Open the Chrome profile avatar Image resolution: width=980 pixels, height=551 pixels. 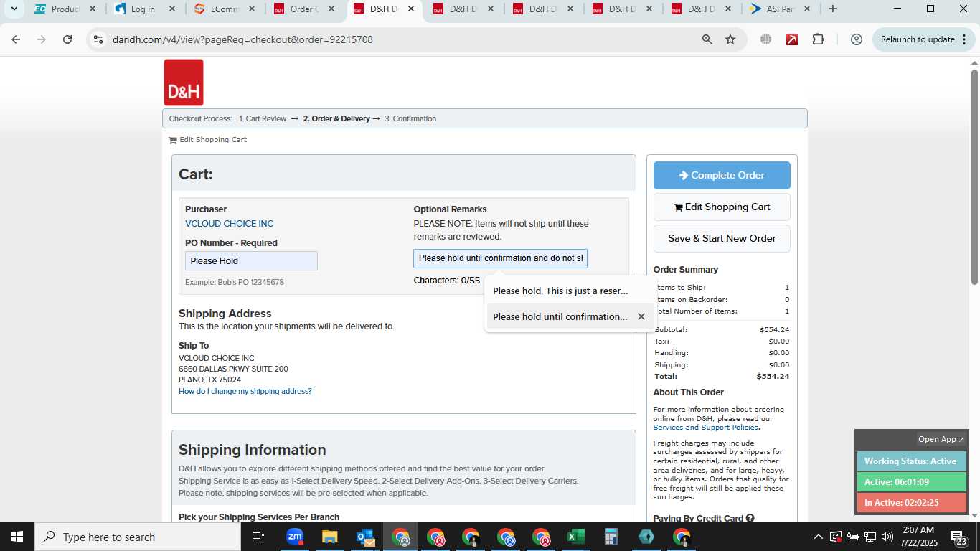pos(856,39)
